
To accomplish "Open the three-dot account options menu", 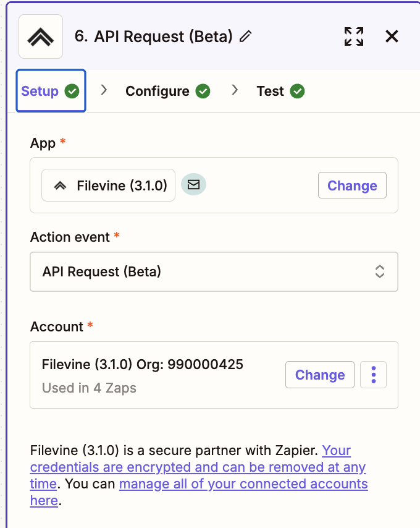I will click(x=373, y=375).
